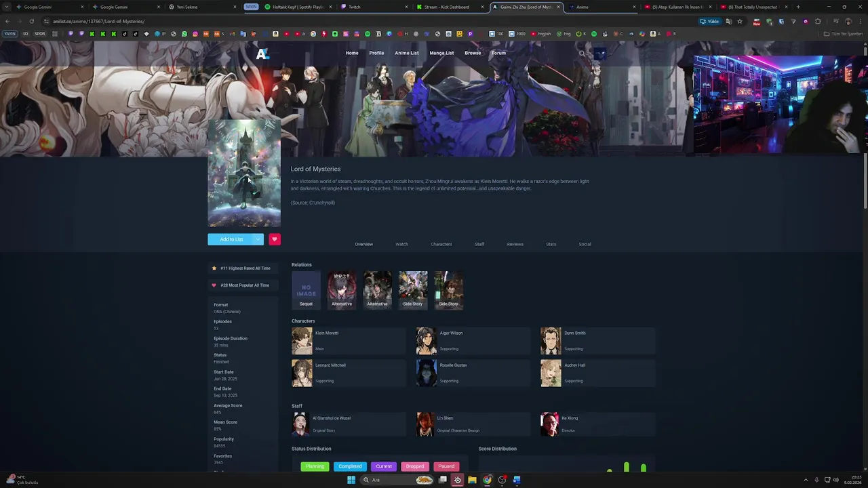Click the weather widget in the taskbar

22,480
